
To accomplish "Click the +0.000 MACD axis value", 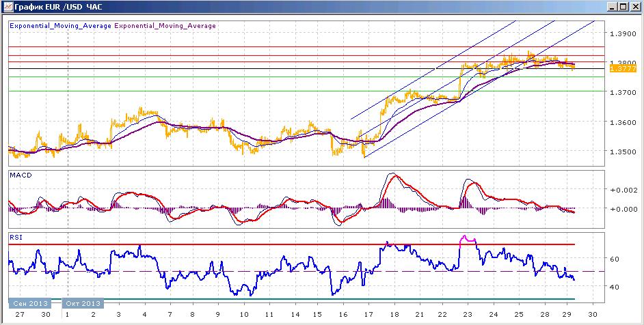I will (x=623, y=209).
